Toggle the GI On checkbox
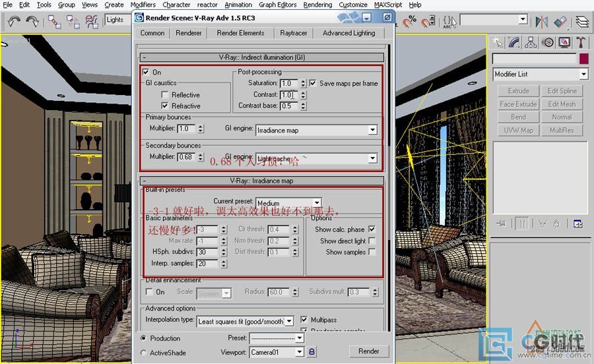 click(x=146, y=72)
